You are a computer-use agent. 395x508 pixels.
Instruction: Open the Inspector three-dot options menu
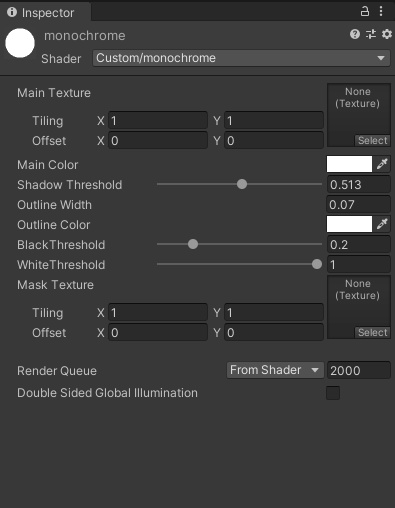click(381, 11)
